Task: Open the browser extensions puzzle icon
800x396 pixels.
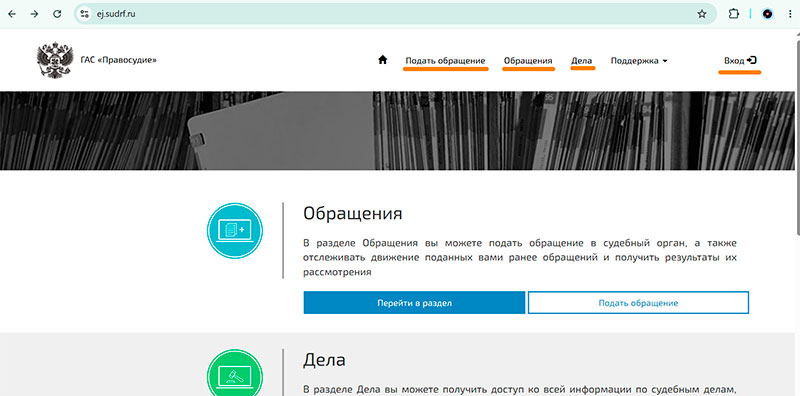Action: pos(734,14)
